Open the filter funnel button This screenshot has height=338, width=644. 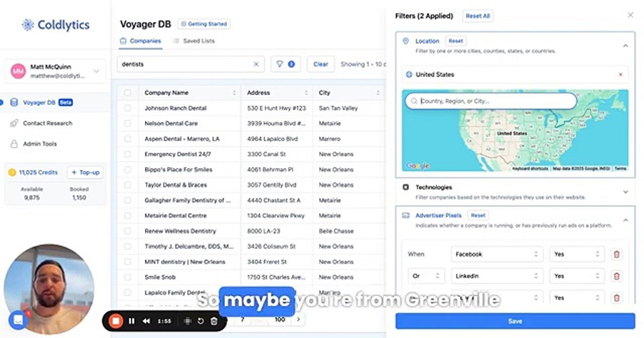click(x=286, y=64)
